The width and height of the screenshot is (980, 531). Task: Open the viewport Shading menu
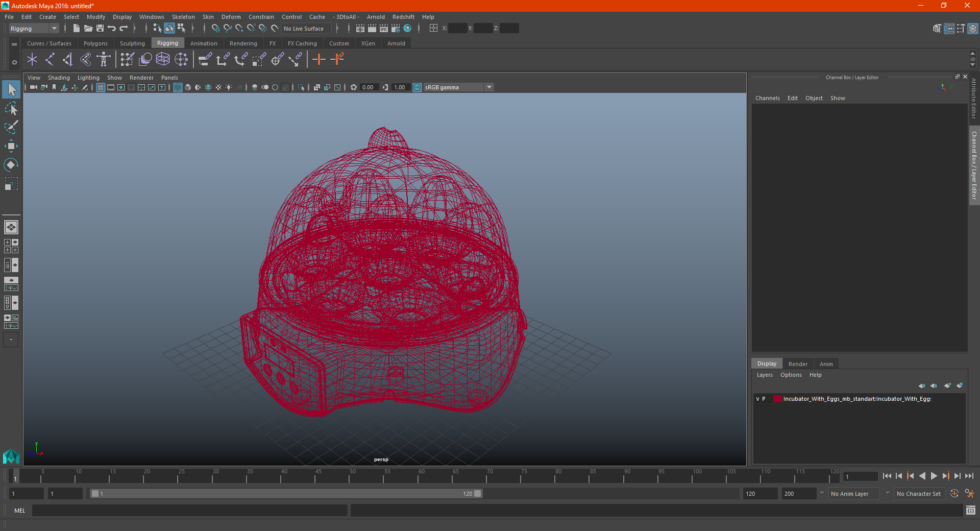click(59, 78)
